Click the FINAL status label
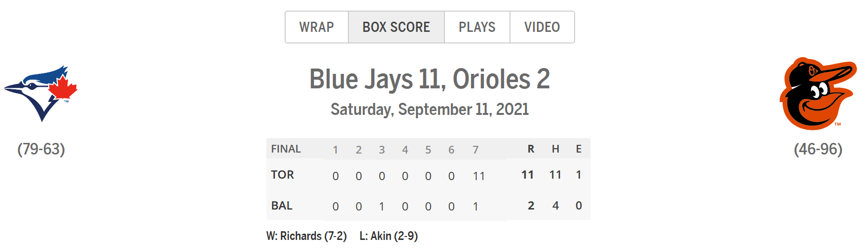 286,149
